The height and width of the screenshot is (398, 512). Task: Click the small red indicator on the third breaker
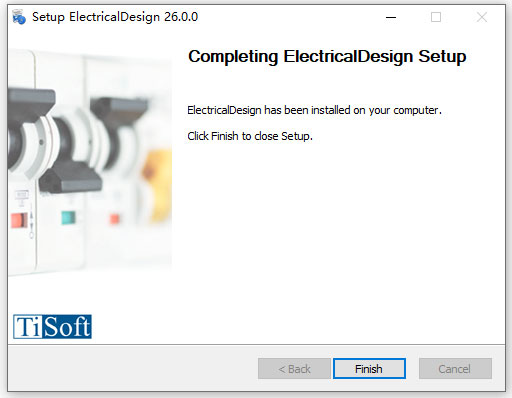(114, 219)
